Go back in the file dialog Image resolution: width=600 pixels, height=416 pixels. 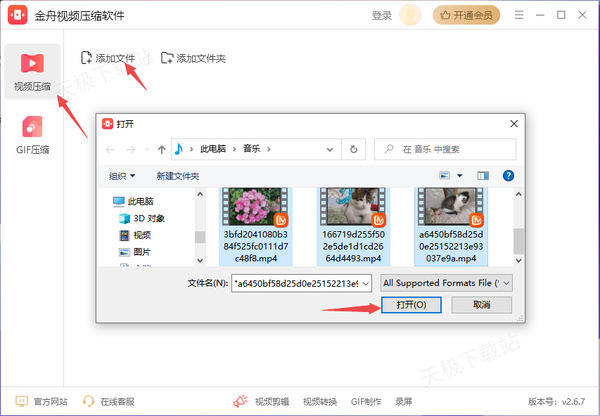pos(110,149)
